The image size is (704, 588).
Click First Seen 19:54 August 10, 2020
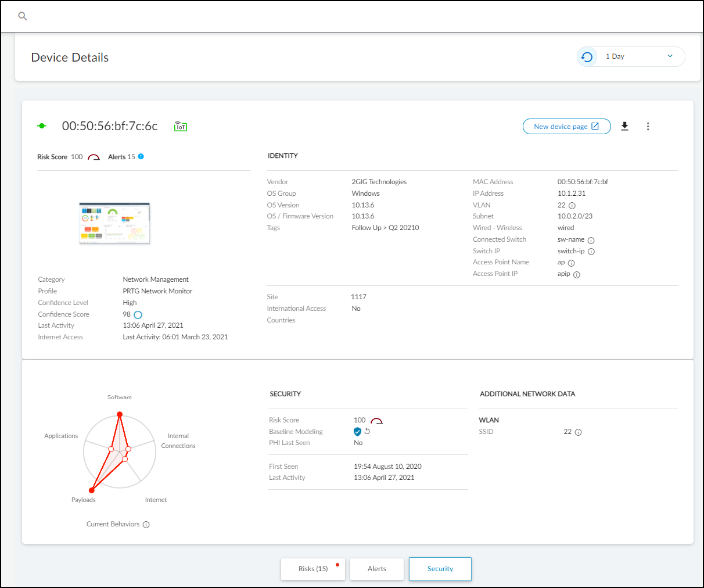coord(387,467)
